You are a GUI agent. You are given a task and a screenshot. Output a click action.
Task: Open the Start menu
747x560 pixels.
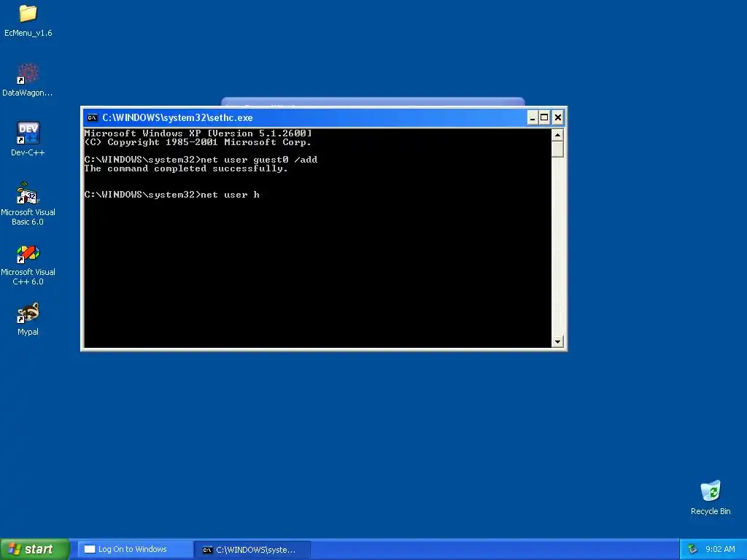[34, 549]
